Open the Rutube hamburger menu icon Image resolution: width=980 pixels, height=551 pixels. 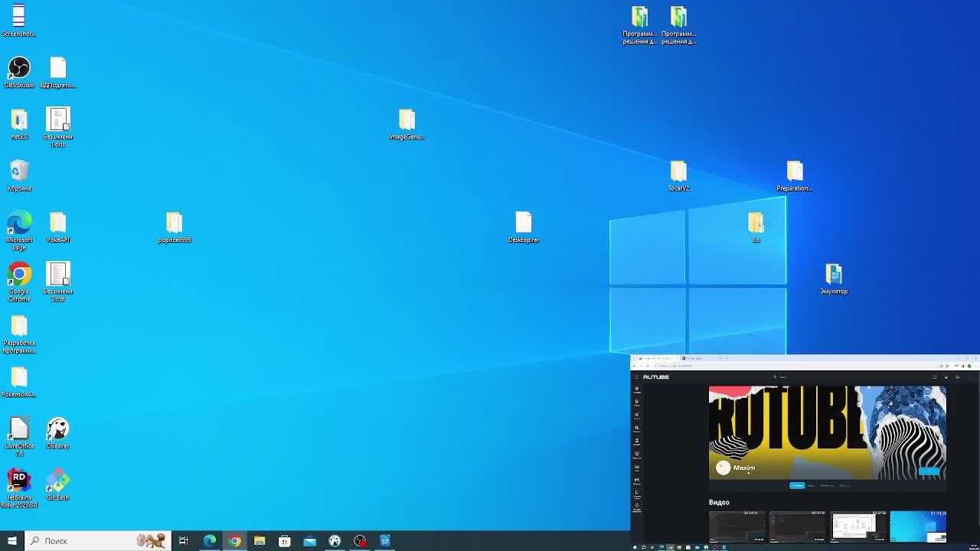(636, 377)
